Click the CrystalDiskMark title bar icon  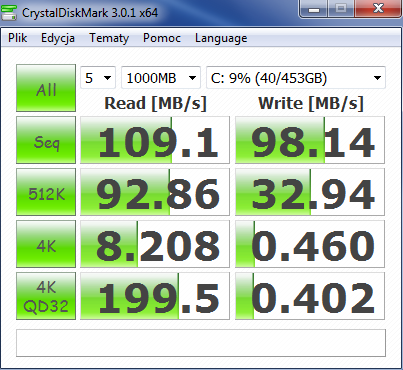coord(9,13)
